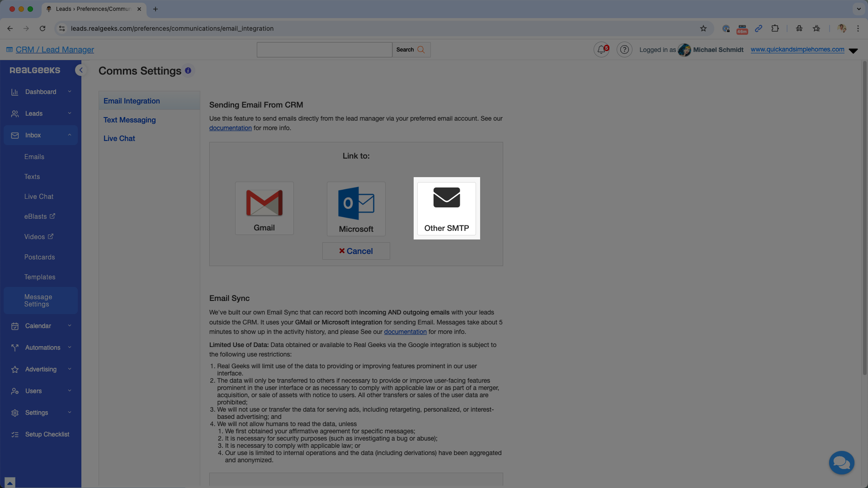This screenshot has width=868, height=488.
Task: Open the notifications bell icon
Action: tap(601, 50)
